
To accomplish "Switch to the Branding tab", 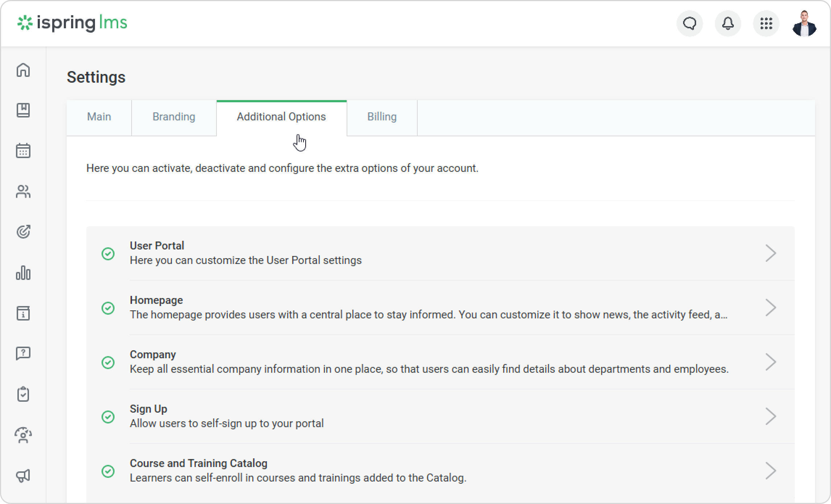I will click(x=174, y=117).
